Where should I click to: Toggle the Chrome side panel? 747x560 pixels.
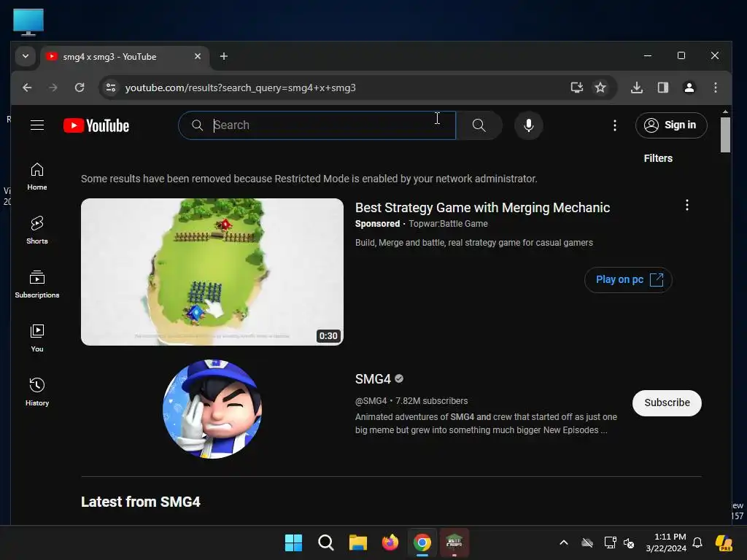662,87
